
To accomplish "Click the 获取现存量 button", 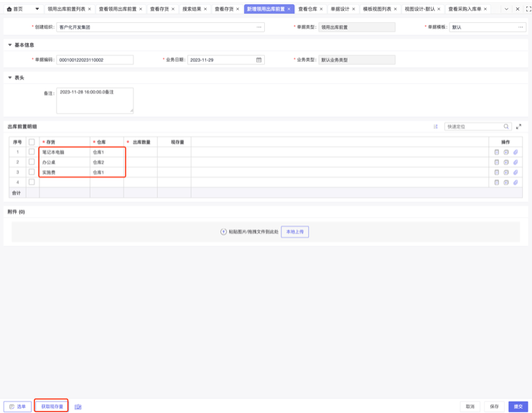I will [x=52, y=407].
